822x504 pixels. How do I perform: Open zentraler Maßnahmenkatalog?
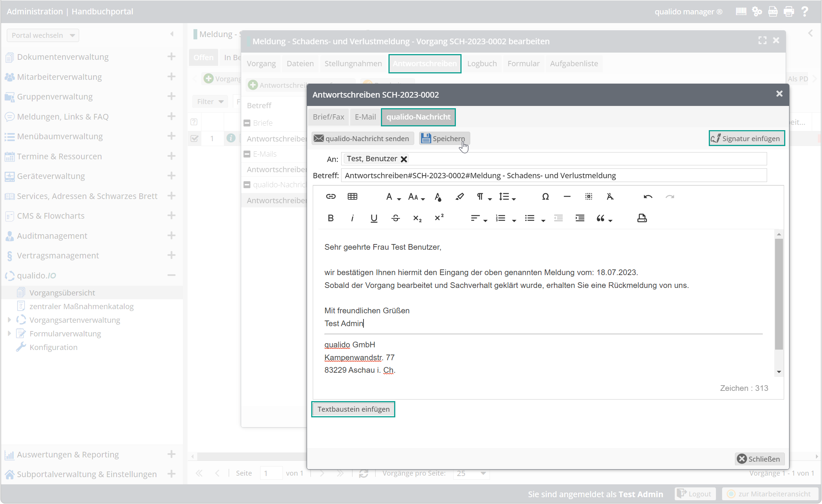click(81, 306)
